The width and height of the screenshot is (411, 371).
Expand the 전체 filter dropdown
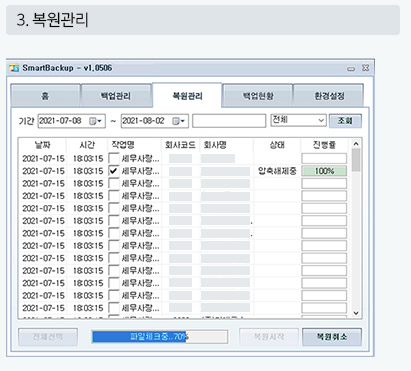pyautogui.click(x=298, y=120)
